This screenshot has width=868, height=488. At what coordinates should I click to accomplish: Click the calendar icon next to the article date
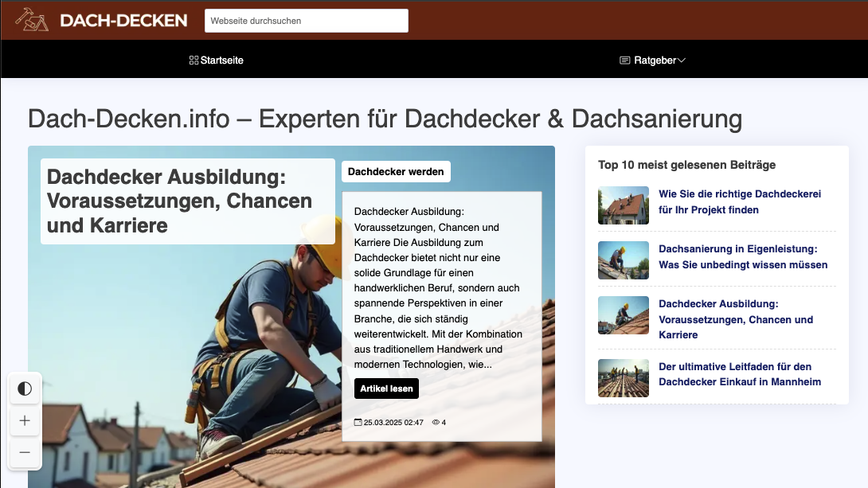359,423
